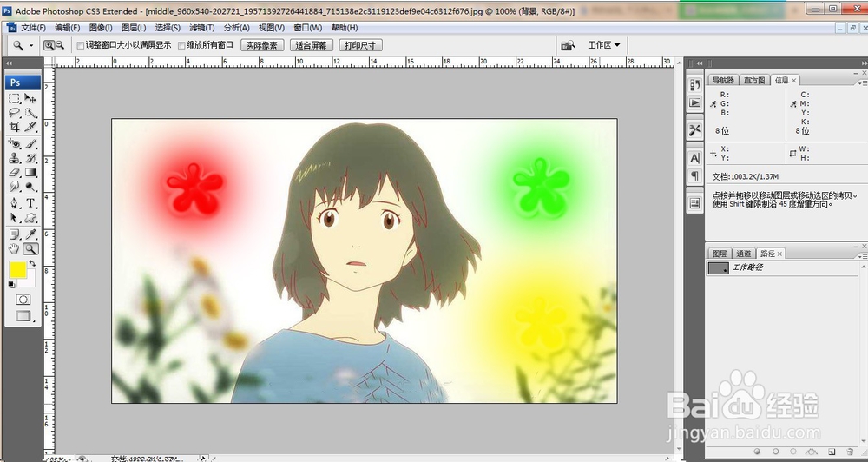Open the Actions panel icon in dock

tap(694, 103)
